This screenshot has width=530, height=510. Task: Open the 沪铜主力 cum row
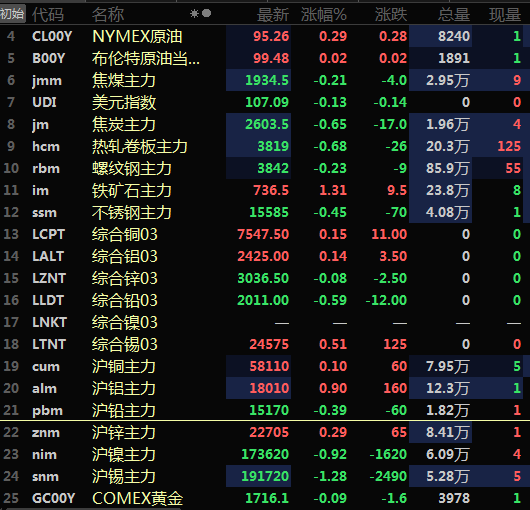click(265, 366)
